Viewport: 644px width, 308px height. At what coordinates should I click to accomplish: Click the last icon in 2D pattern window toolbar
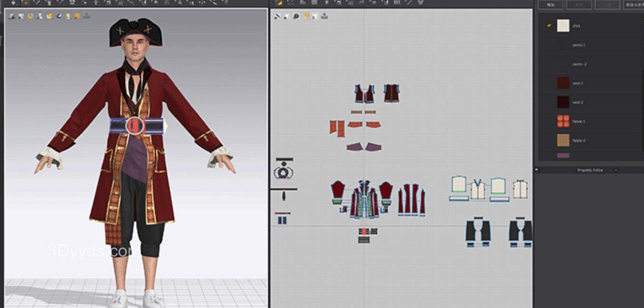[324, 16]
